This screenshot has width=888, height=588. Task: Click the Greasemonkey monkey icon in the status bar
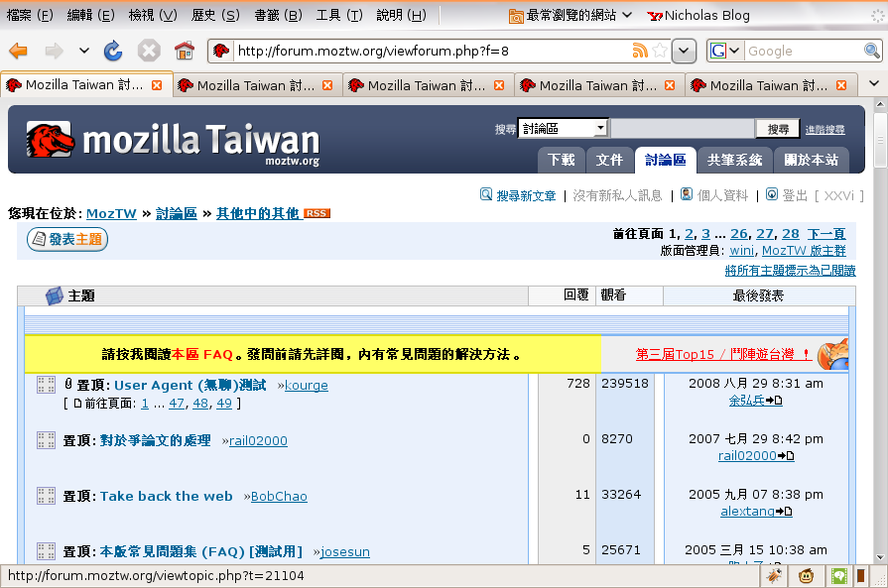(808, 575)
